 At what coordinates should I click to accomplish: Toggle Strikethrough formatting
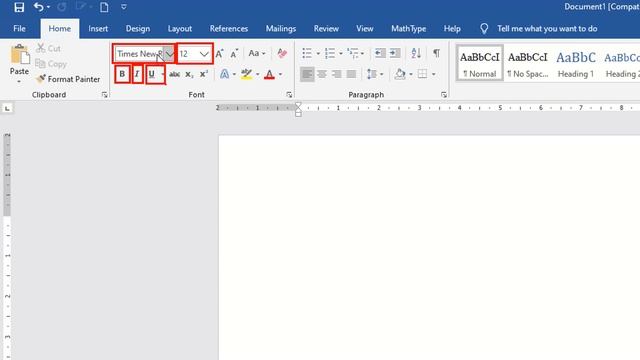click(175, 74)
